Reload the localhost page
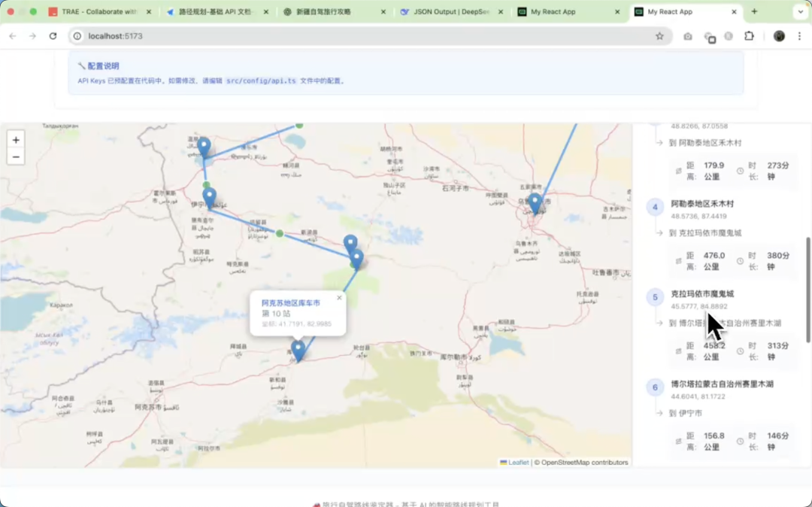The width and height of the screenshot is (812, 507). [x=53, y=36]
